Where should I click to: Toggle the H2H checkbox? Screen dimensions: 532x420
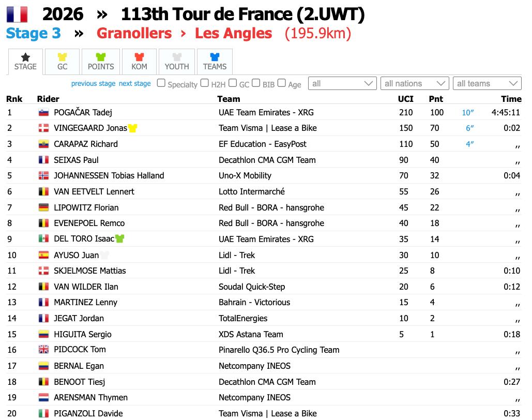point(205,83)
